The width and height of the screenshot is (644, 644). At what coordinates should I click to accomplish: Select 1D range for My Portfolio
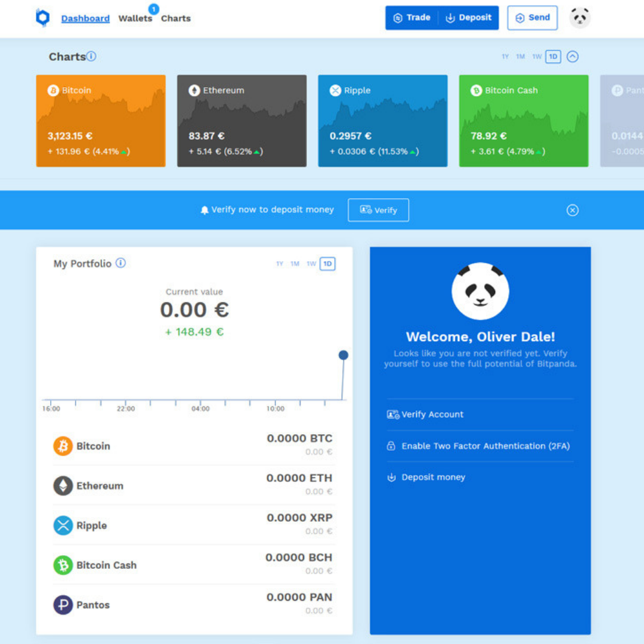pyautogui.click(x=327, y=264)
